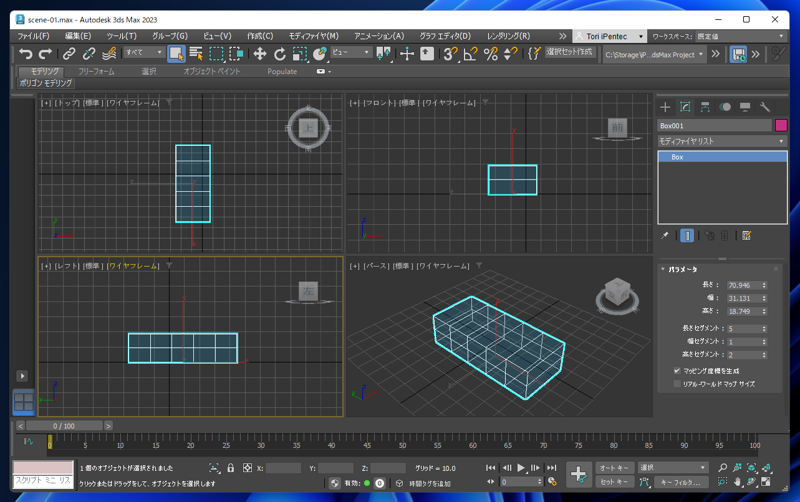Select the Rotate transform tool
Image resolution: width=800 pixels, height=502 pixels.
coord(279,54)
